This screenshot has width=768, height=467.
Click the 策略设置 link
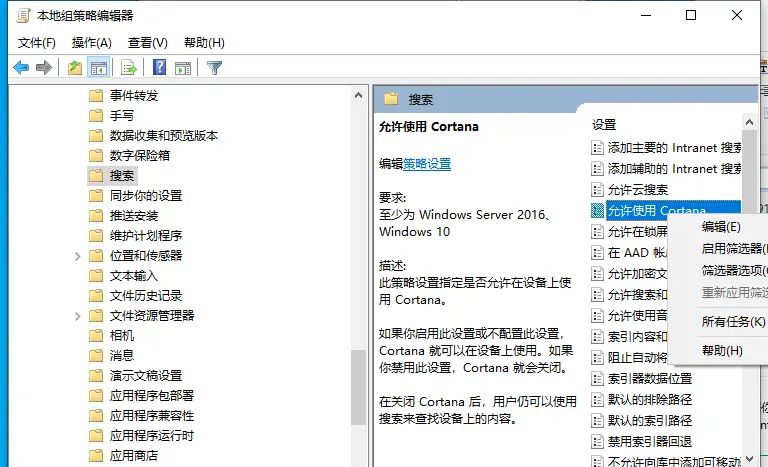coord(427,164)
